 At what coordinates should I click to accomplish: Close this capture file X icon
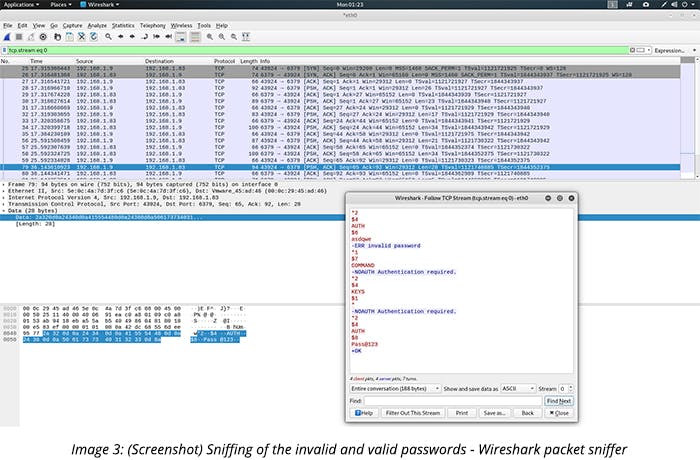(82, 37)
